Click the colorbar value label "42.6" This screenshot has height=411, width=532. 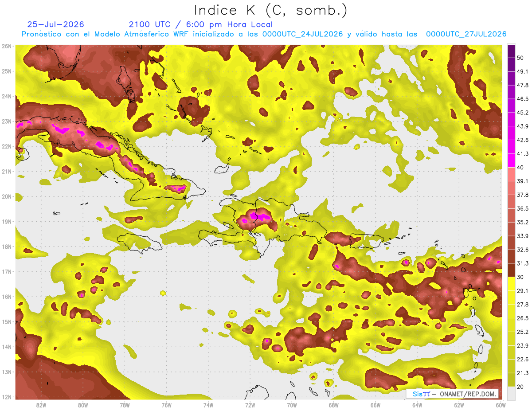(x=524, y=140)
